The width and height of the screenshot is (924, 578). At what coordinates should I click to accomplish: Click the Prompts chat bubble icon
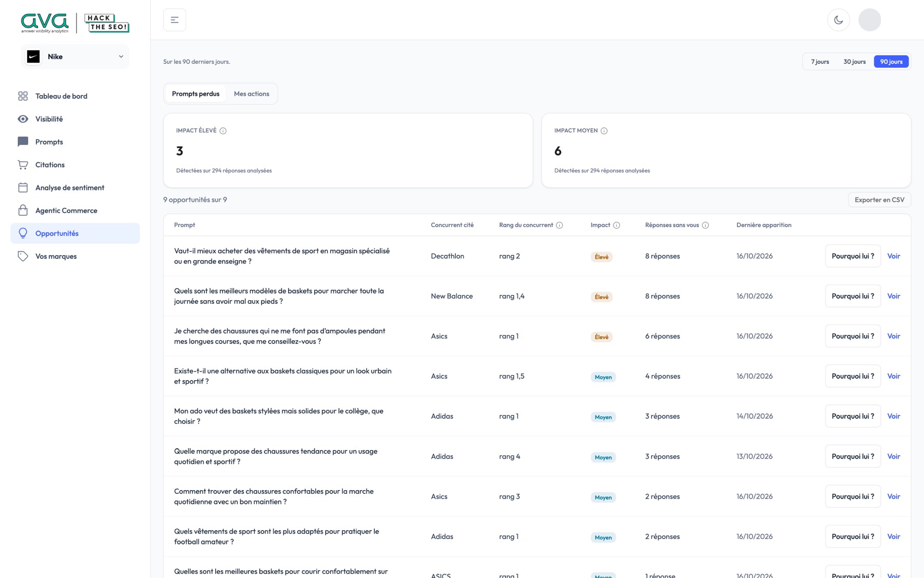coord(23,142)
